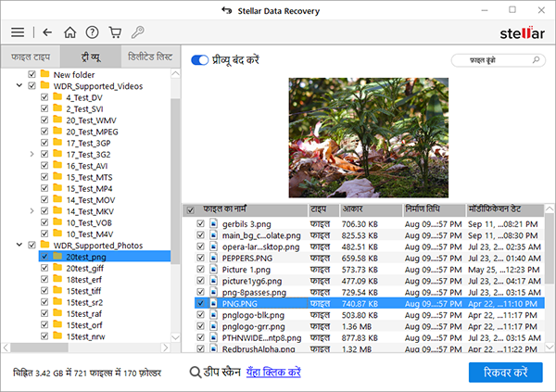This screenshot has width=556, height=392.
Task: Uncheck the PEPPERS.PNG file checkbox
Action: pos(200,258)
